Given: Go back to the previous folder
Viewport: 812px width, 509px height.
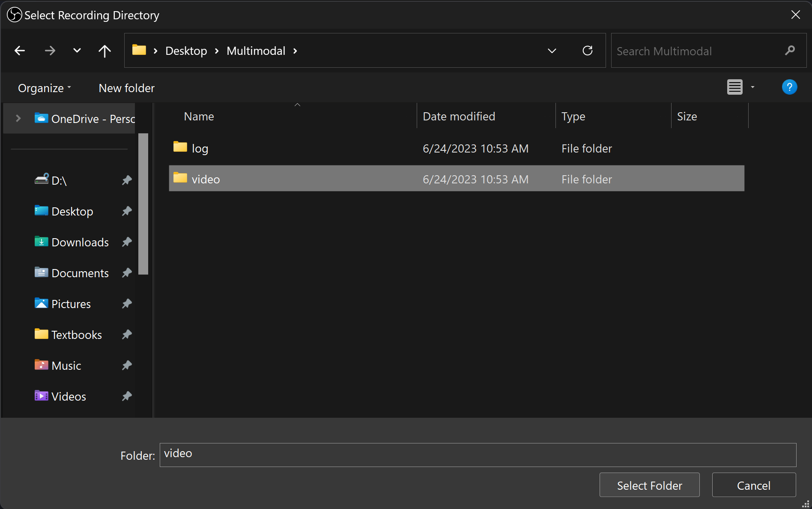Looking at the screenshot, I should (x=20, y=51).
